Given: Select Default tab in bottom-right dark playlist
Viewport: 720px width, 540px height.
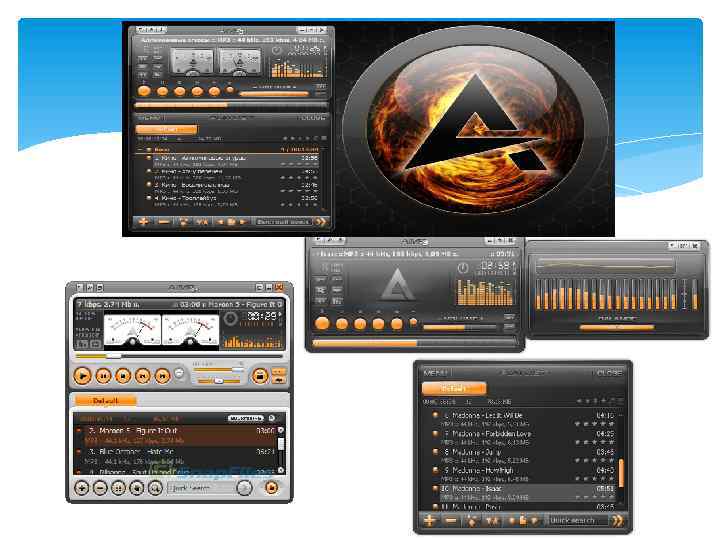Looking at the screenshot, I should (x=453, y=388).
